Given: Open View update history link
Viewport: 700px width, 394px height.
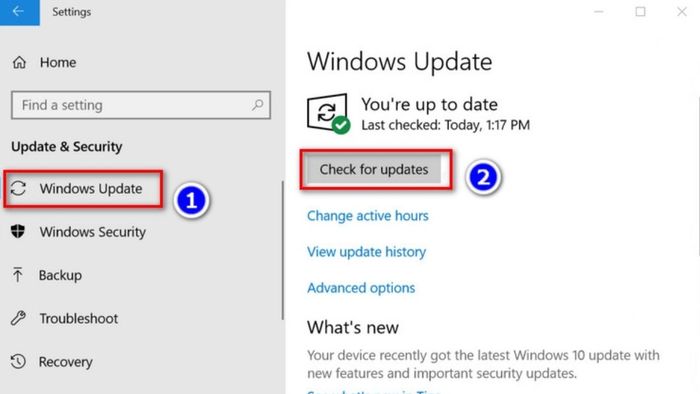Looking at the screenshot, I should click(x=367, y=252).
